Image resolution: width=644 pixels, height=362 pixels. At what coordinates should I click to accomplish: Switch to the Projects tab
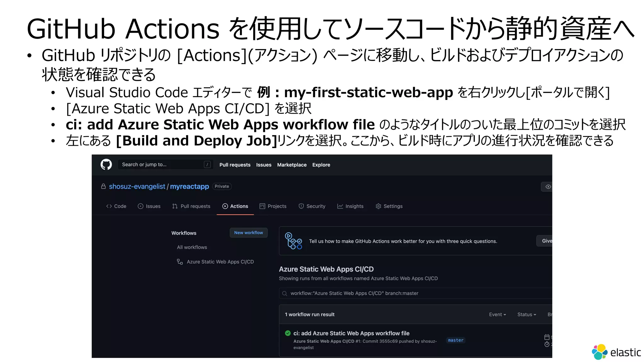[x=273, y=206]
